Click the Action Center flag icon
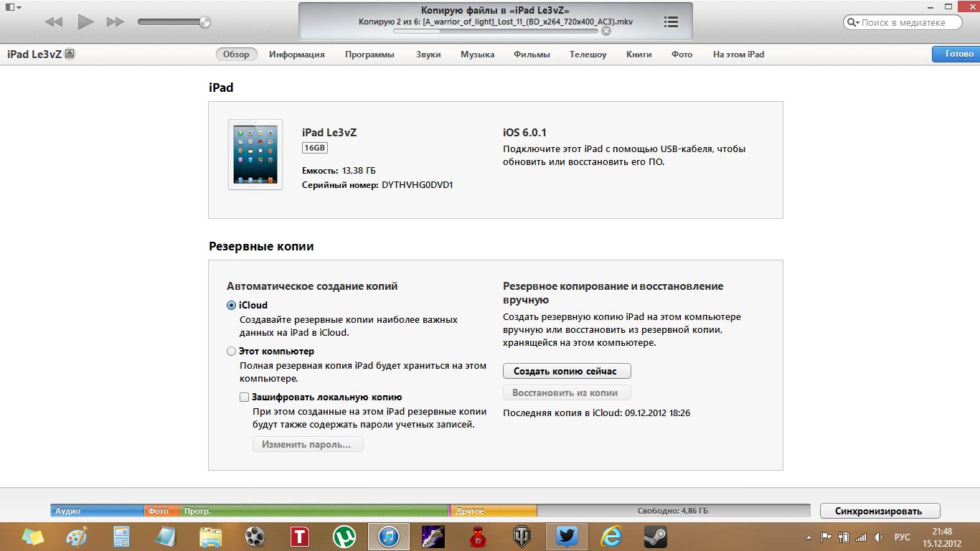The height and width of the screenshot is (551, 980). (826, 537)
